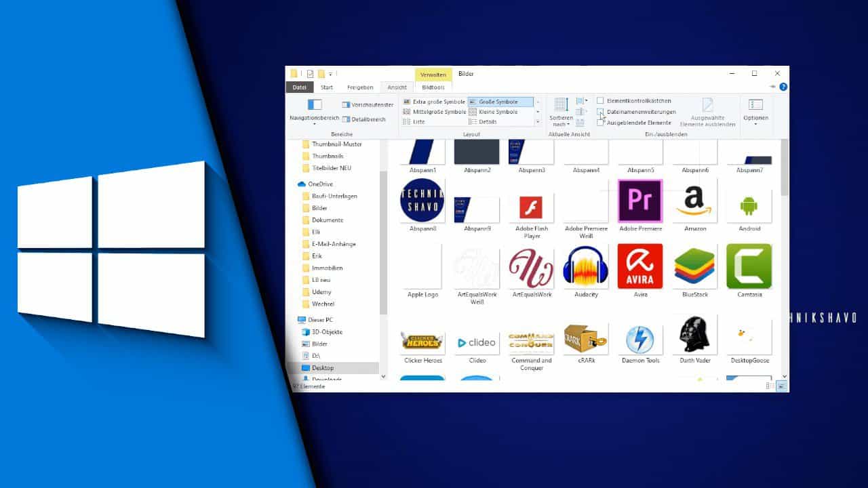Enable the Elementkontrollkästchen checkbox

(x=600, y=100)
